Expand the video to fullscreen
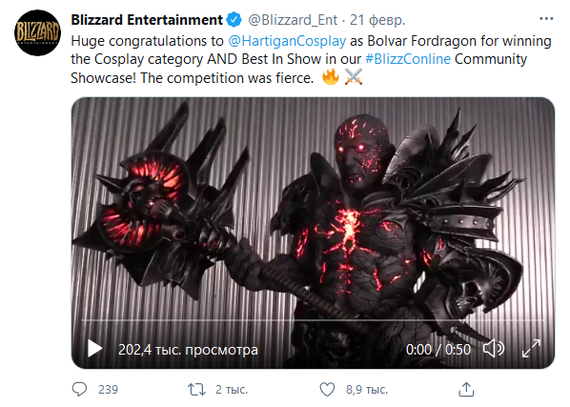The height and width of the screenshot is (407, 570). point(531,348)
